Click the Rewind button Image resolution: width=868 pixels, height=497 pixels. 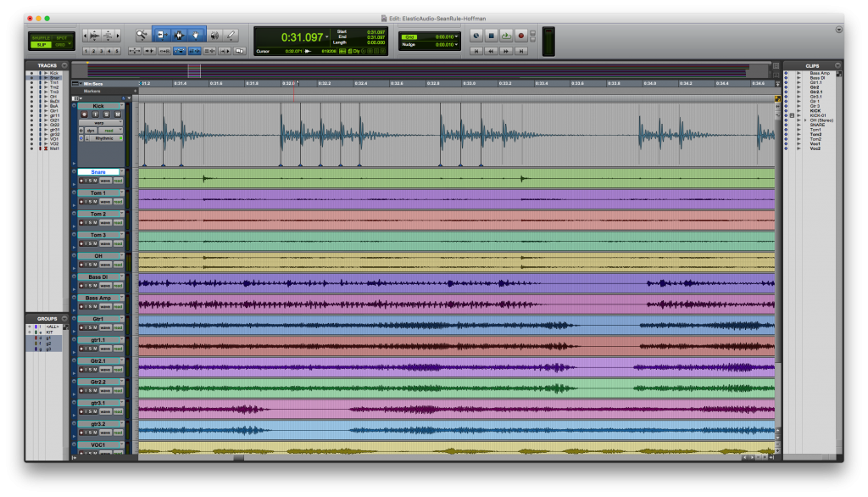pyautogui.click(x=491, y=51)
